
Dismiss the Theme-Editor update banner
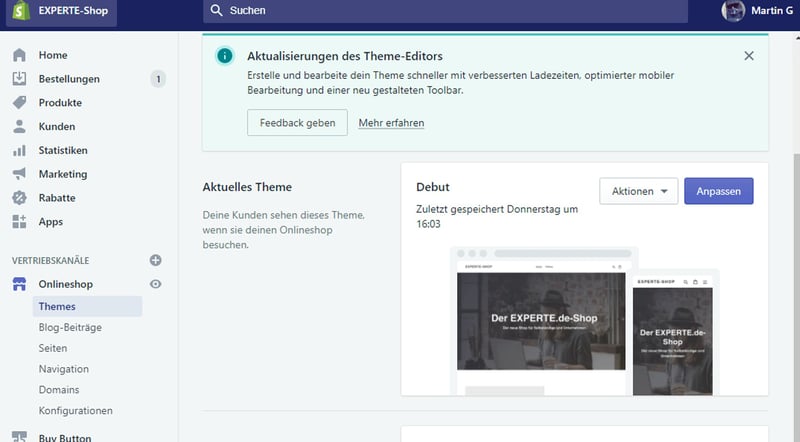749,56
